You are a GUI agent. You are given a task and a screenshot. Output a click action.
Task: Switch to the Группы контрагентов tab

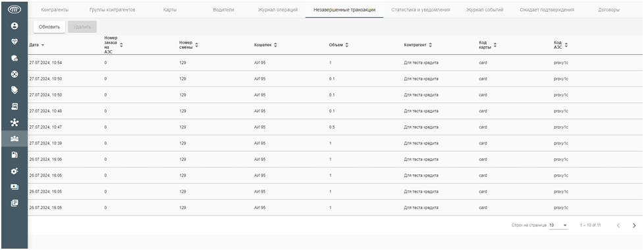113,9
